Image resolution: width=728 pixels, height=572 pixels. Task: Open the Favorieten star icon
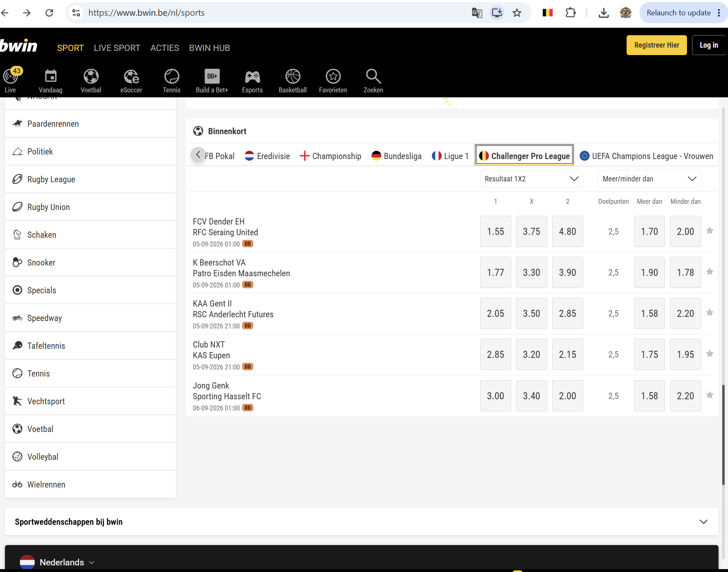click(333, 80)
